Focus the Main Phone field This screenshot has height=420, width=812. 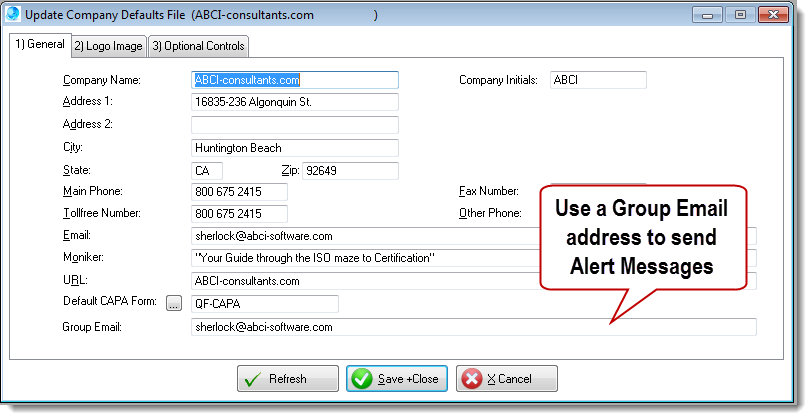(239, 192)
